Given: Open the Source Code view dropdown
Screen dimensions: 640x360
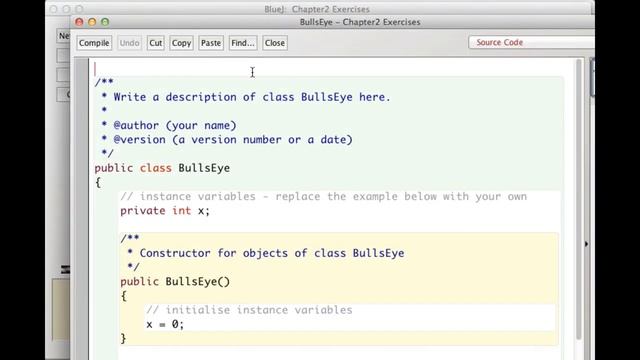Looking at the screenshot, I should coord(531,42).
